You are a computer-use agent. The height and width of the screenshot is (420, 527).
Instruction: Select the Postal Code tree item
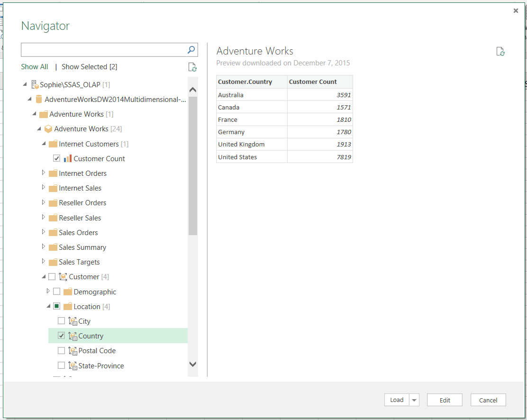point(97,351)
